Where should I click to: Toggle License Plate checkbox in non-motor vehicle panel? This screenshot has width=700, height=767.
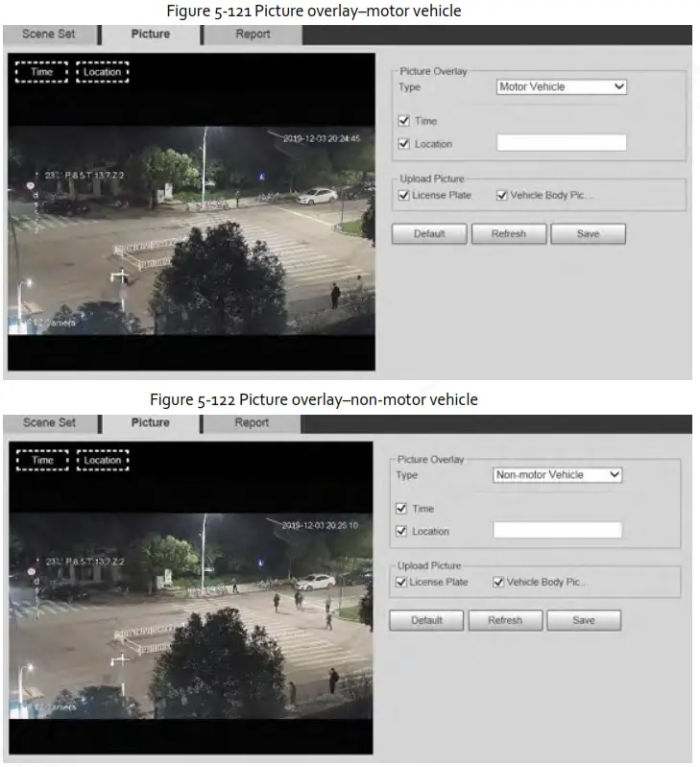[x=401, y=582]
